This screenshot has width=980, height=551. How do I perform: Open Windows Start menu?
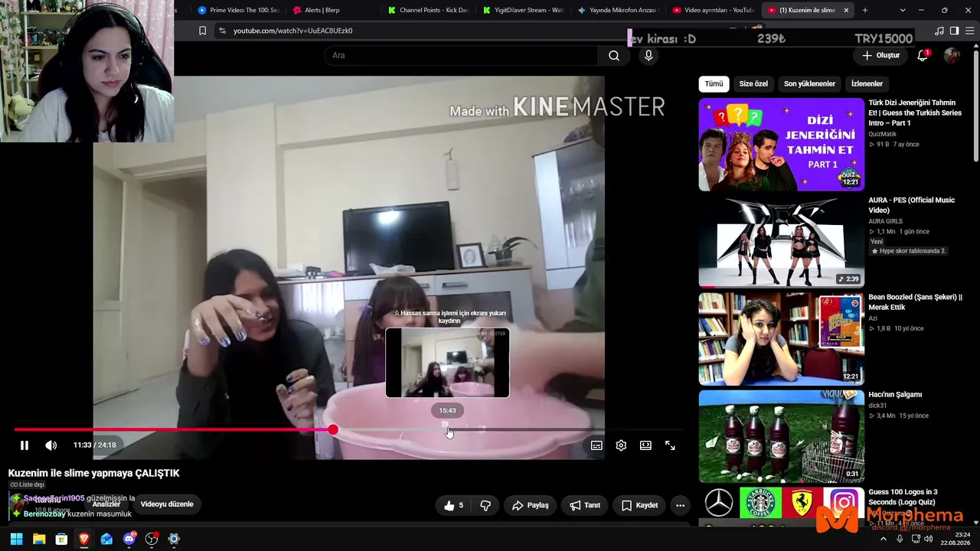coord(17,539)
